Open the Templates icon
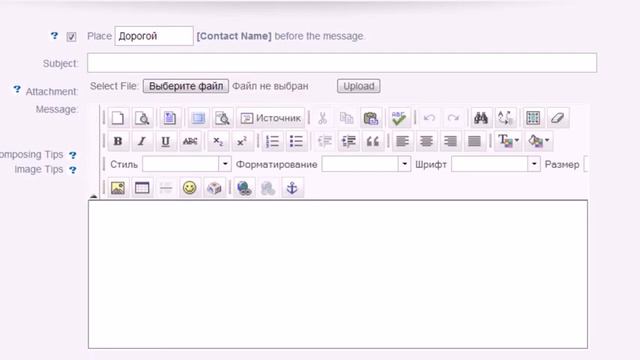Image resolution: width=640 pixels, height=360 pixels. pos(170,118)
